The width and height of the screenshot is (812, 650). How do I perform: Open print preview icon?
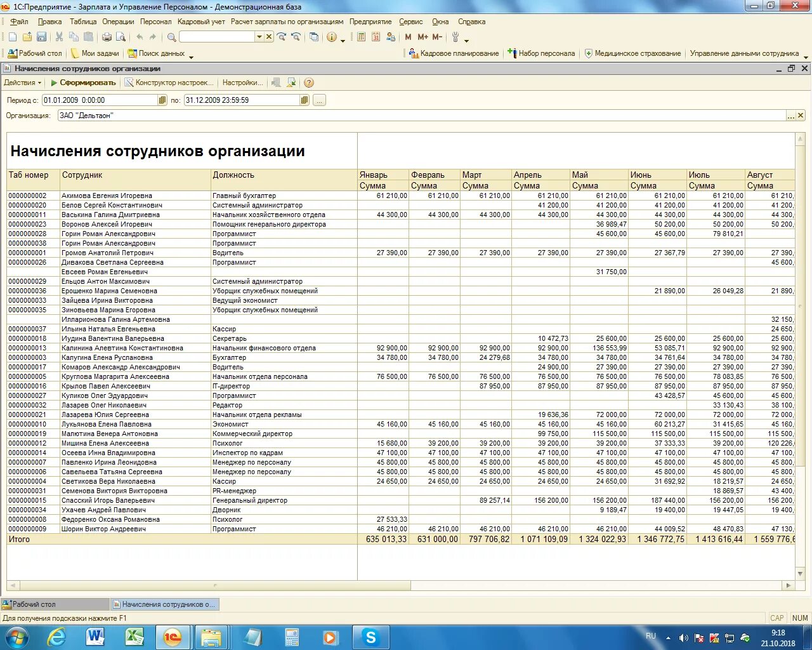point(121,37)
